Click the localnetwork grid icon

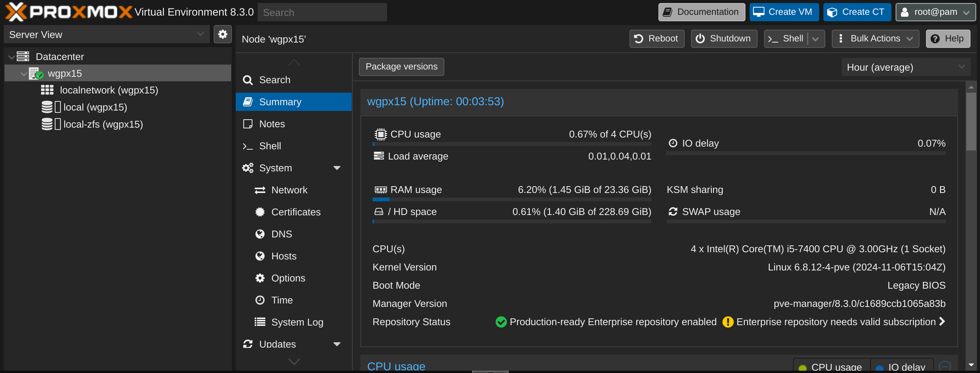47,90
